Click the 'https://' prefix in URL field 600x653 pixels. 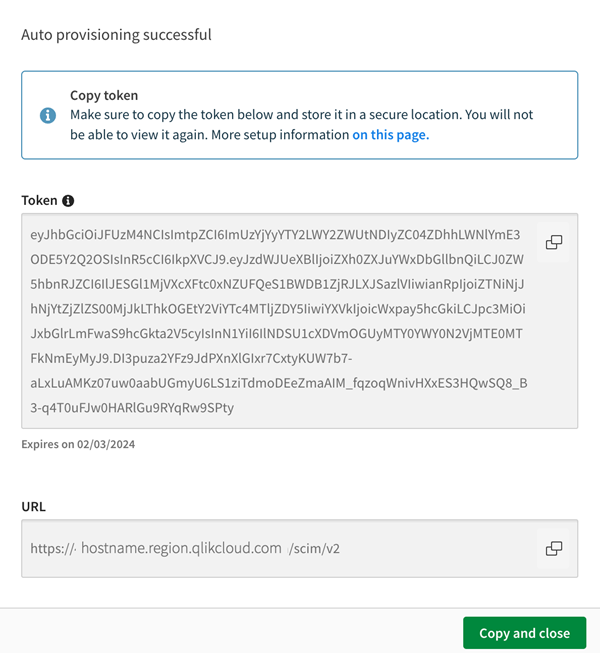tap(53, 548)
